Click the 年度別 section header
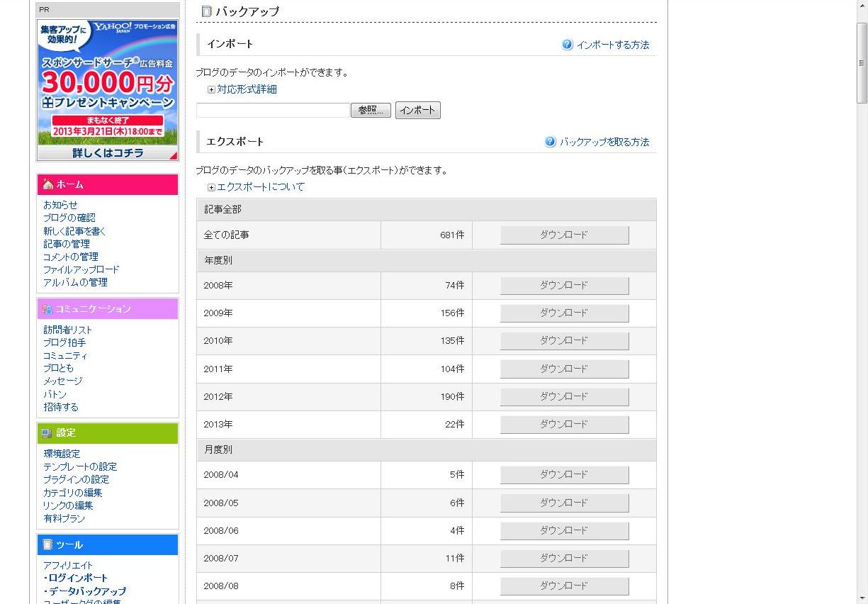Viewport: 868px width, 604px height. [427, 261]
